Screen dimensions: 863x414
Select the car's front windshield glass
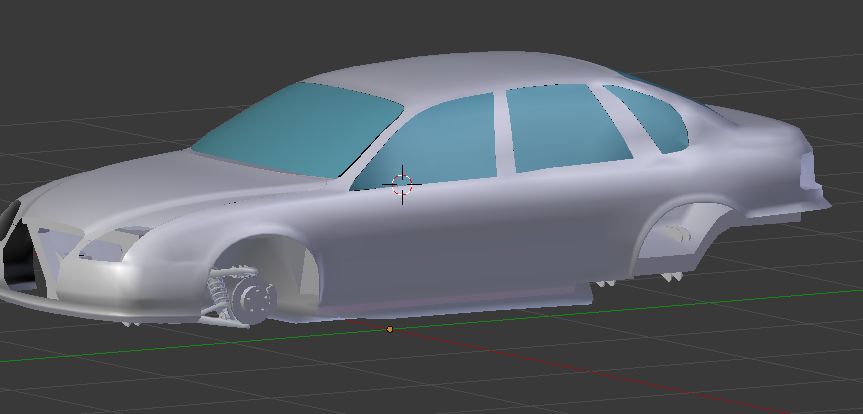click(x=298, y=130)
